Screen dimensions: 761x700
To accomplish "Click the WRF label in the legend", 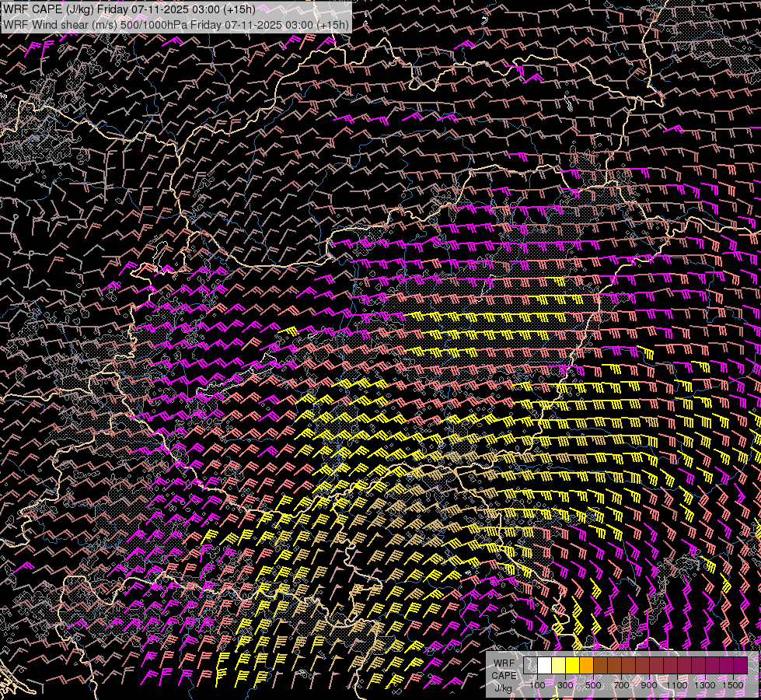I will point(504,663).
